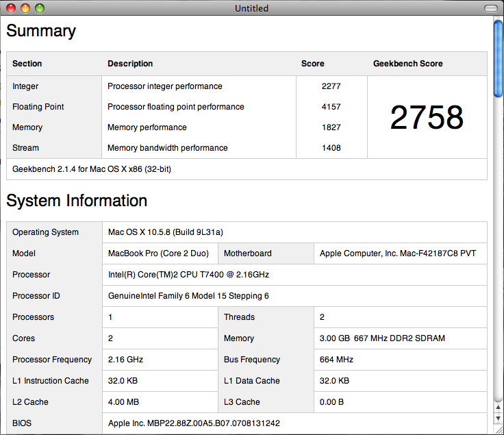
Task: Toggle the toolbar pill button in title bar
Action: point(490,8)
